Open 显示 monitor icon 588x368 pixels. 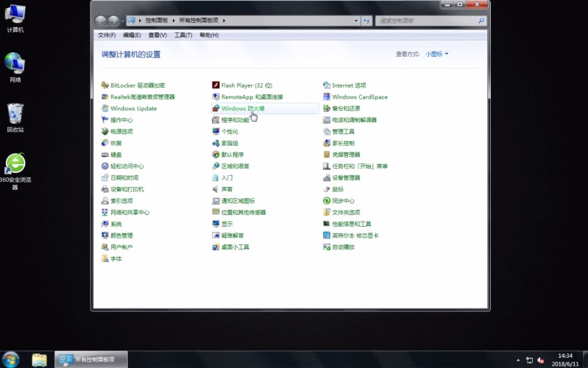click(216, 224)
